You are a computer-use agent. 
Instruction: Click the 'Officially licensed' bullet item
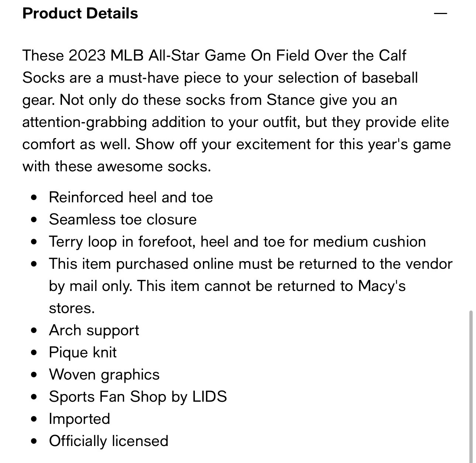point(108,441)
